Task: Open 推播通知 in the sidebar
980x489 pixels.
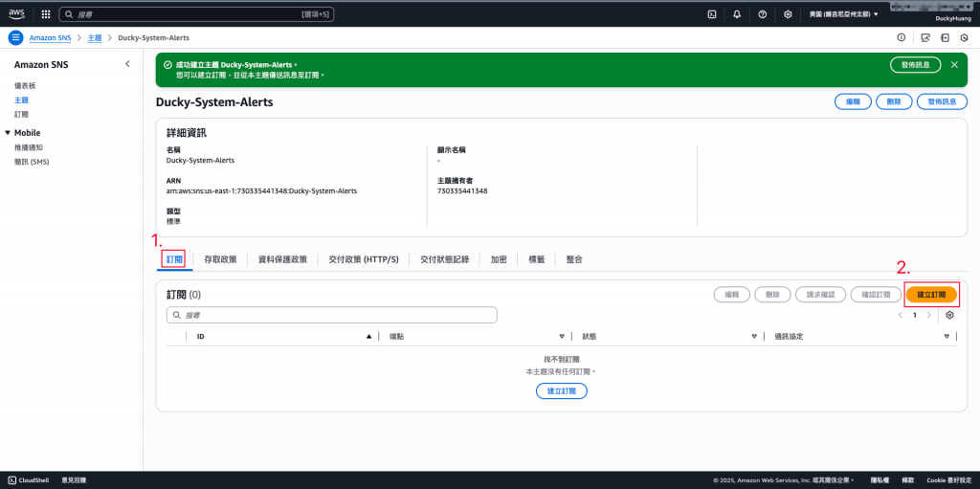Action: tap(29, 147)
